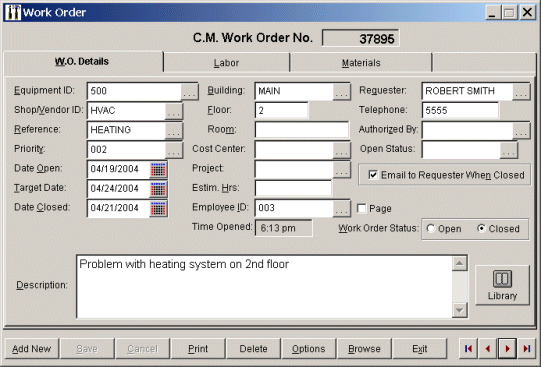Click the Building field showing MAIN
Image resolution: width=541 pixels, height=367 pixels.
[x=294, y=91]
